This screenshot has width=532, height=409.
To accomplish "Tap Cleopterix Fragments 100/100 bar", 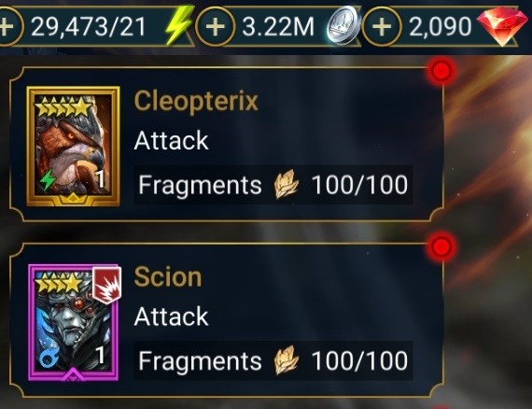I will 273,185.
